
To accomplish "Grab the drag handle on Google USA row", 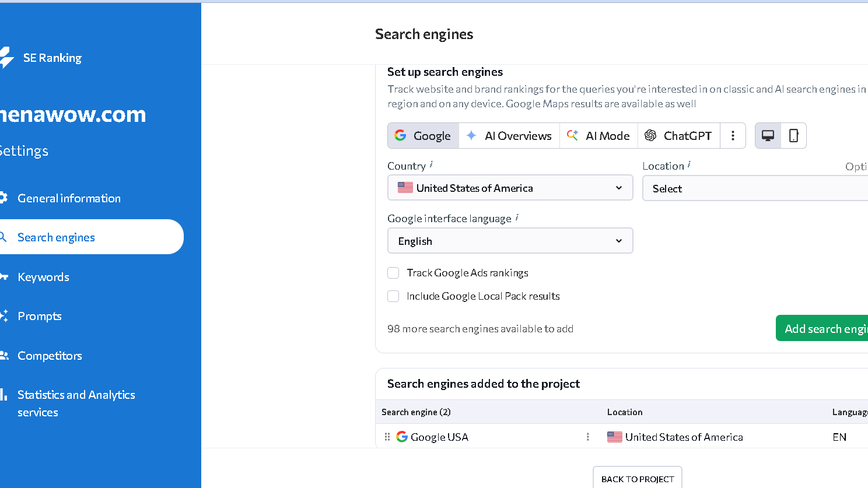I will pyautogui.click(x=387, y=437).
